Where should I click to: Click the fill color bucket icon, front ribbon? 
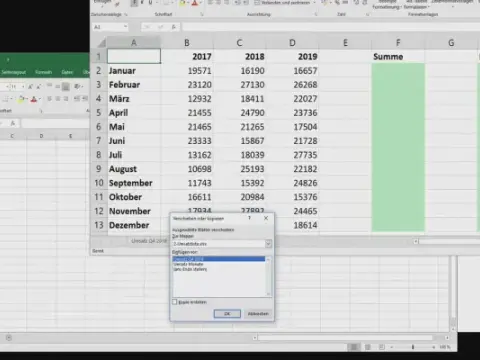click(x=183, y=3)
